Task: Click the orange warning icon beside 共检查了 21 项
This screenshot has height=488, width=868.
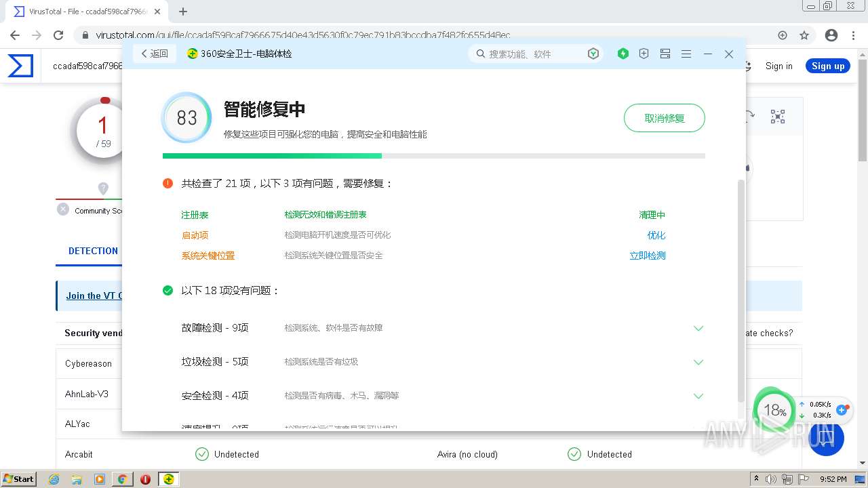Action: tap(167, 183)
